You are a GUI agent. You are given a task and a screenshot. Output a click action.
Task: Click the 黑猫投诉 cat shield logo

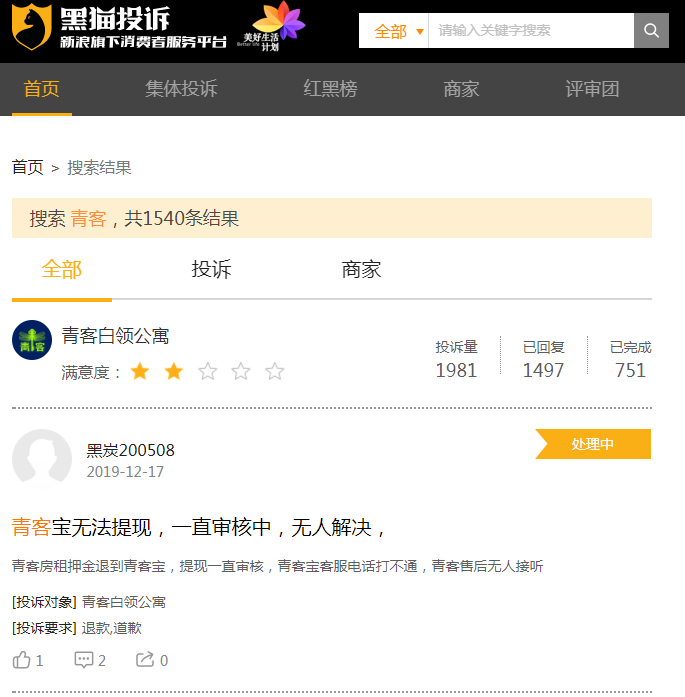(x=31, y=27)
